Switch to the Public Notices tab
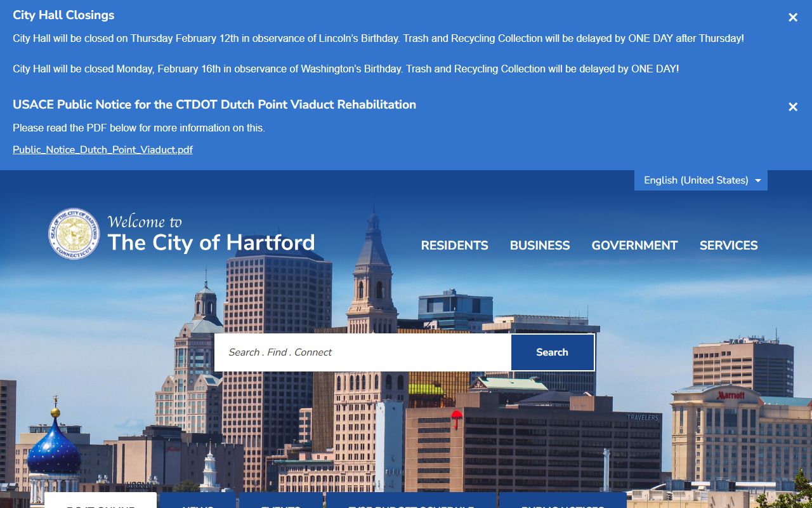Viewport: 812px width, 508px height. pos(563,502)
